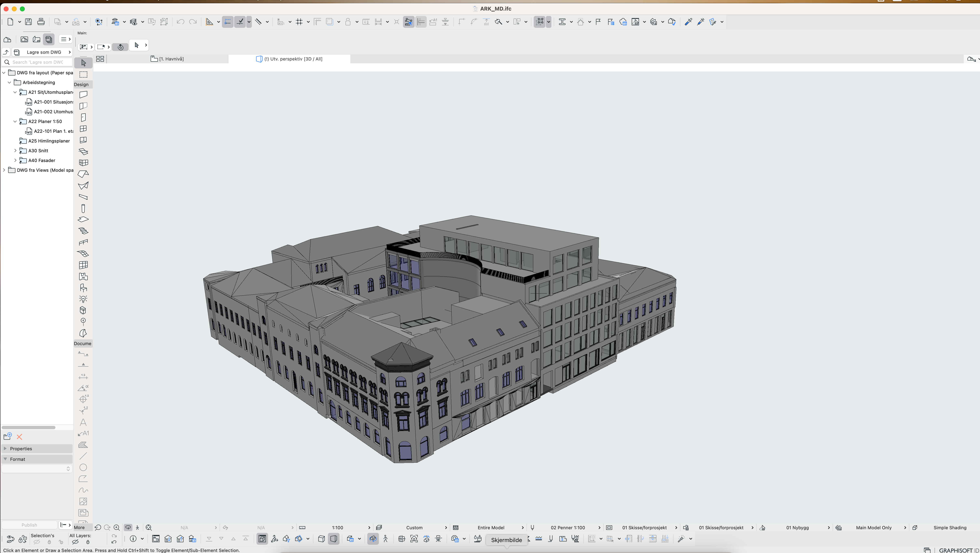Click the Print icon in toolbar

[x=41, y=22]
